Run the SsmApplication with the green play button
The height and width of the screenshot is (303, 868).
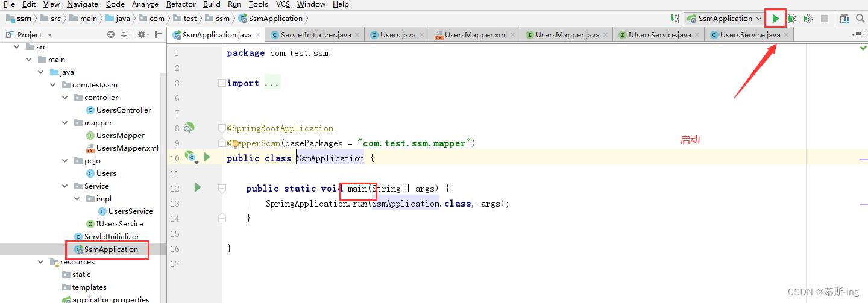click(775, 19)
